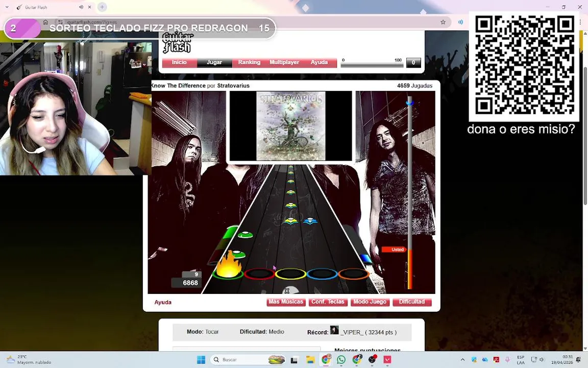Open the Jugar menu item

(x=214, y=62)
